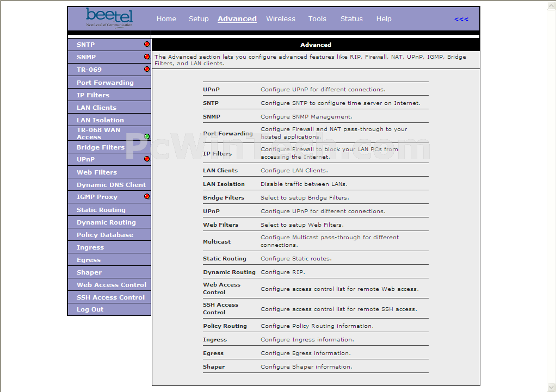The width and height of the screenshot is (556, 392).
Task: Open LAN Clients from the sidebar
Action: pyautogui.click(x=96, y=108)
